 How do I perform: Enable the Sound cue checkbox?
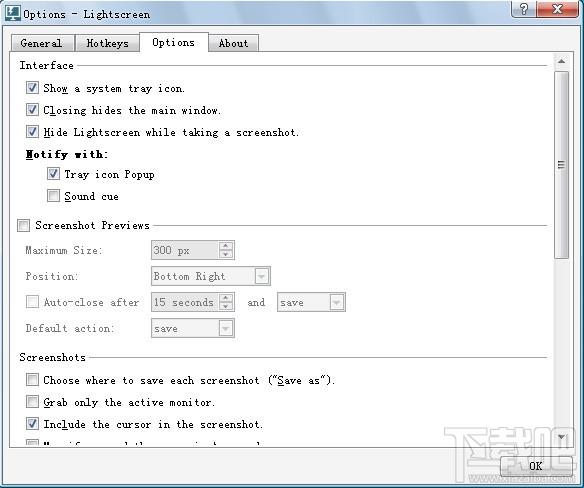pyautogui.click(x=53, y=196)
